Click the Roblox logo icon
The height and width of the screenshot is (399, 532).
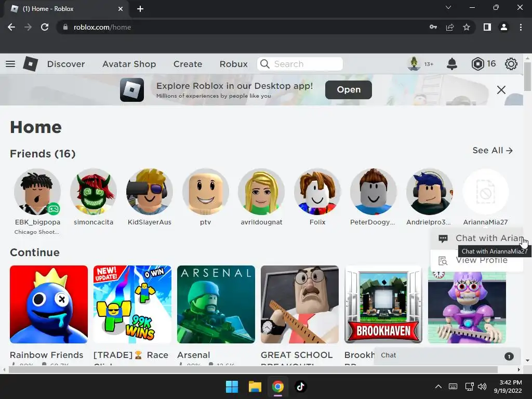pyautogui.click(x=30, y=64)
